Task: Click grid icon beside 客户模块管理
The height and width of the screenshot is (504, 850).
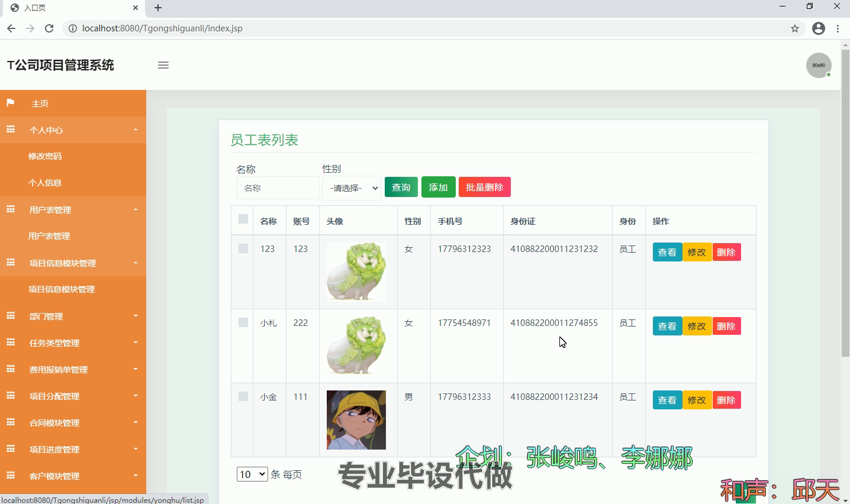Action: coord(10,476)
